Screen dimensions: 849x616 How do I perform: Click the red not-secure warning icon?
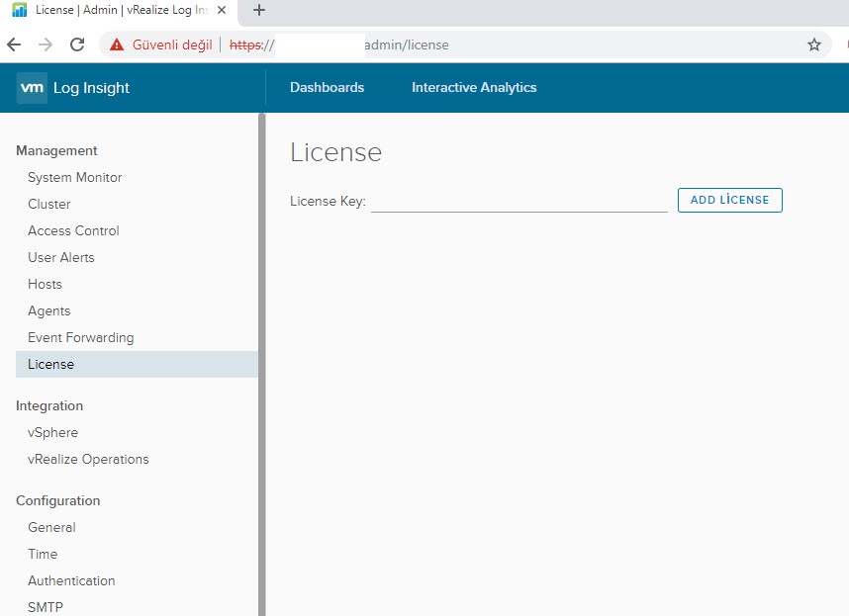pos(117,44)
